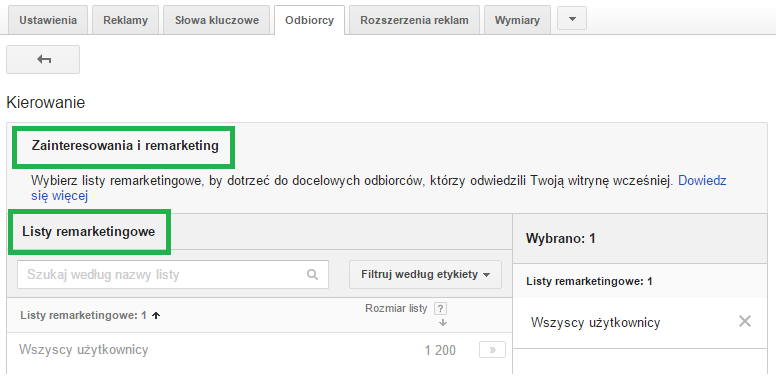Select Wszyscy użytkownicy in the left list
Viewport: 776px width, 380px height.
point(84,350)
